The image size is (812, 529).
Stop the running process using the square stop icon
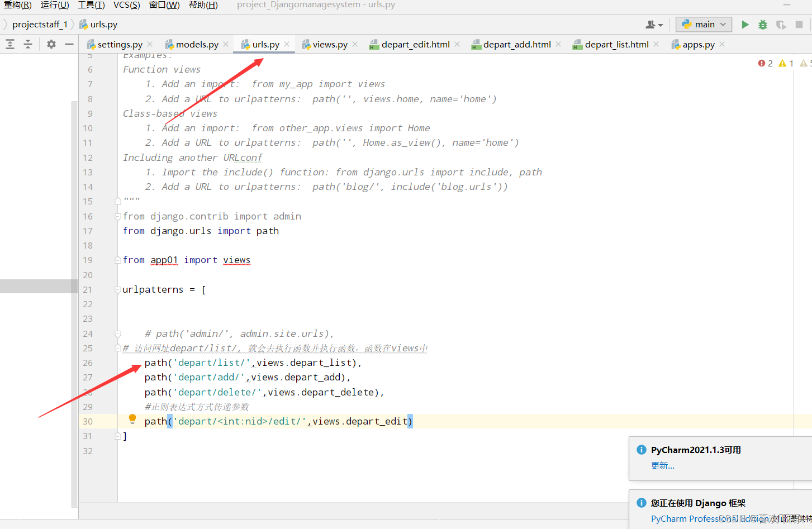pos(799,25)
